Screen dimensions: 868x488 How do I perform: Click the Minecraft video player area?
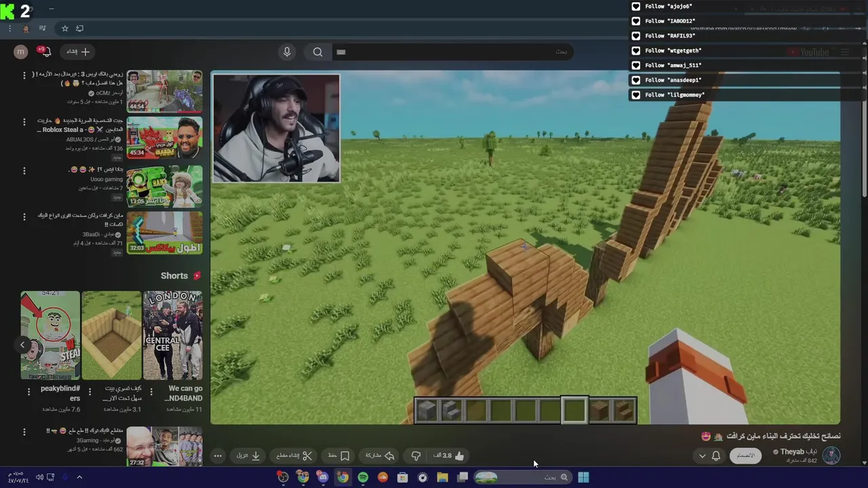coord(526,247)
